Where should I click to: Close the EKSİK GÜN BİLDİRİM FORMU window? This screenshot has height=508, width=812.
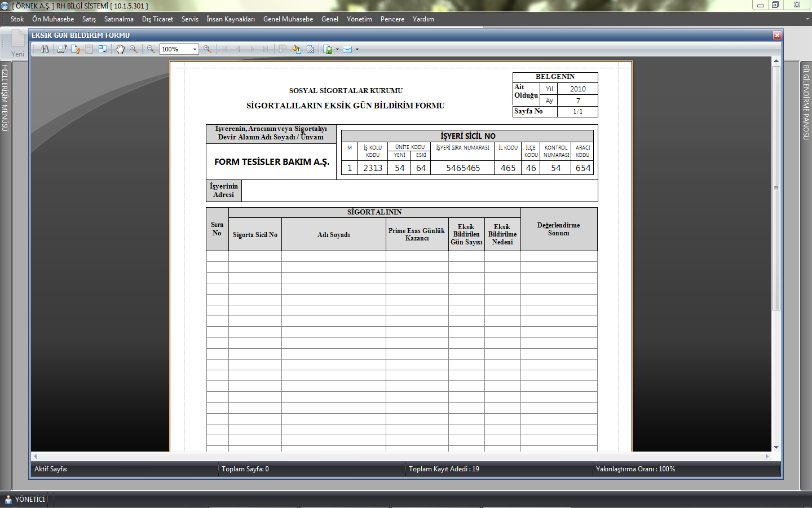[777, 35]
